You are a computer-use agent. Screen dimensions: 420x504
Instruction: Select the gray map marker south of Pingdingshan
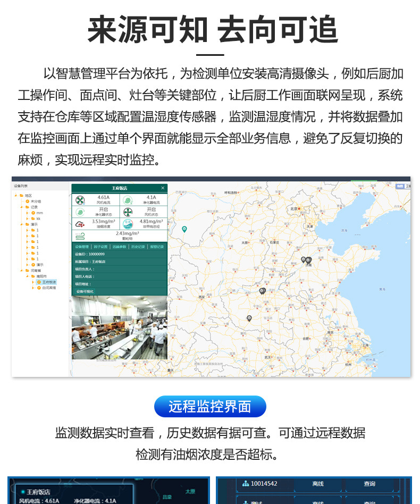[249, 318]
